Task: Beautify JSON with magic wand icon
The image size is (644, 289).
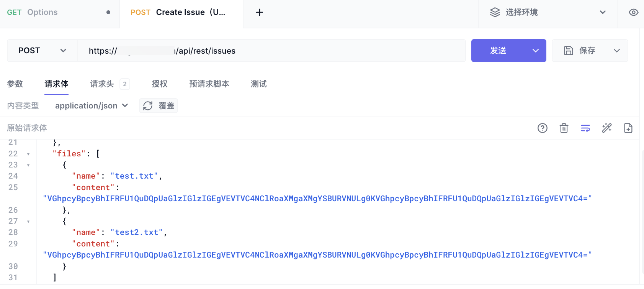Action: point(606,128)
